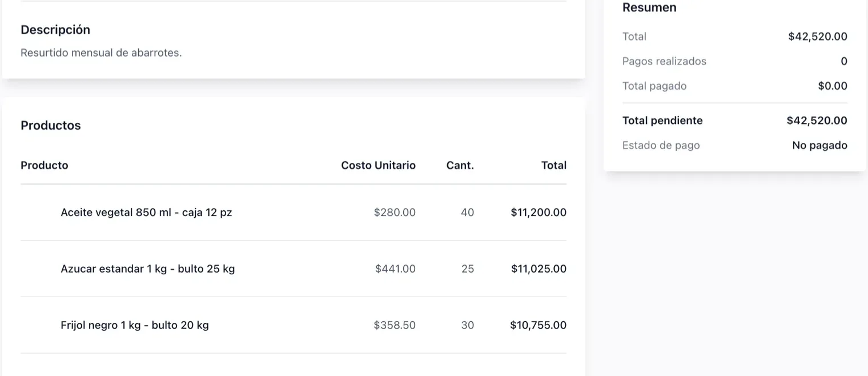Select the $441.00 unit cost value
Screen dimensions: 868x376
click(x=395, y=269)
